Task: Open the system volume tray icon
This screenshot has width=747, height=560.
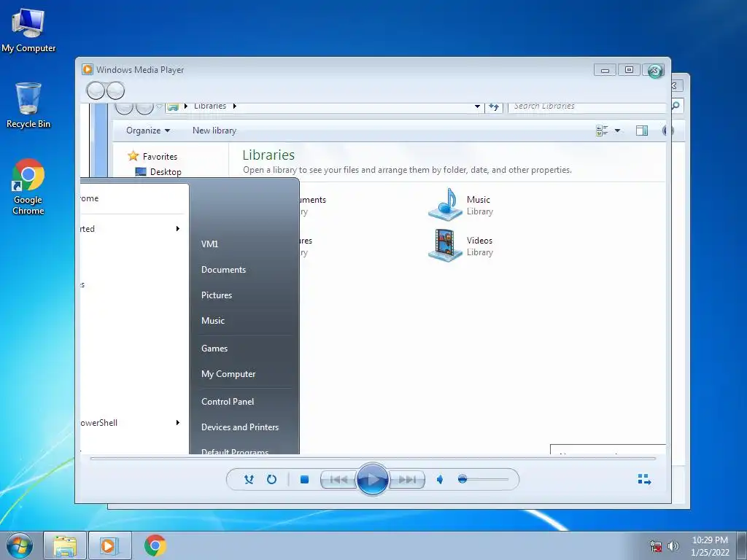Action: pyautogui.click(x=673, y=546)
